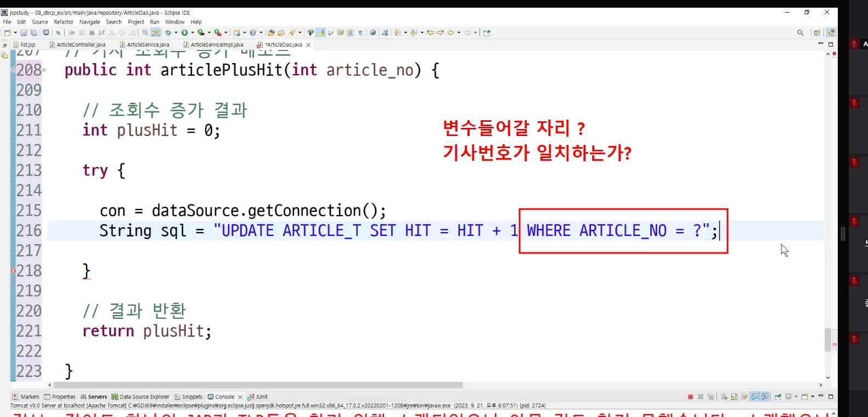
Task: Toggle console Word Wrap icon
Action: point(744,397)
